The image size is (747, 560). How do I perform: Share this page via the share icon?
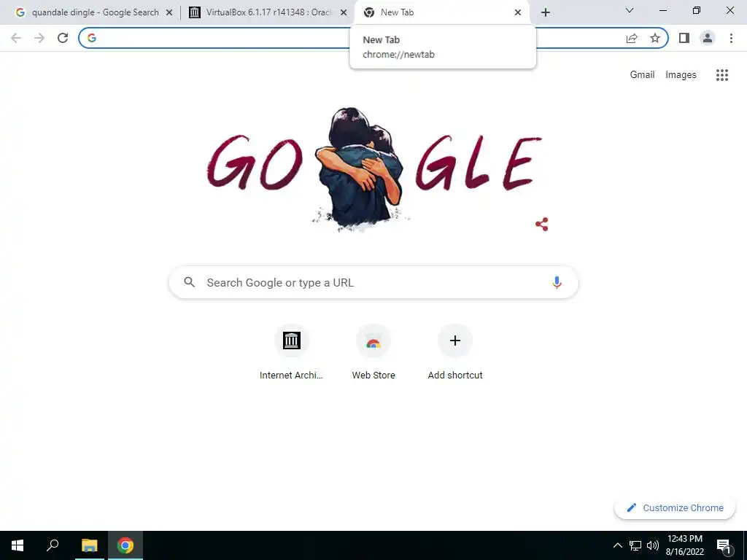tap(632, 38)
